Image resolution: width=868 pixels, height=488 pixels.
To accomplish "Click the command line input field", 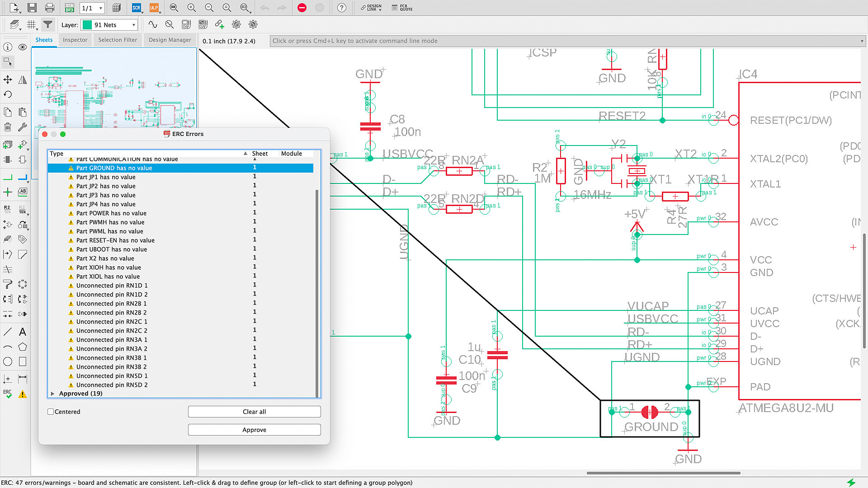I will coord(338,41).
